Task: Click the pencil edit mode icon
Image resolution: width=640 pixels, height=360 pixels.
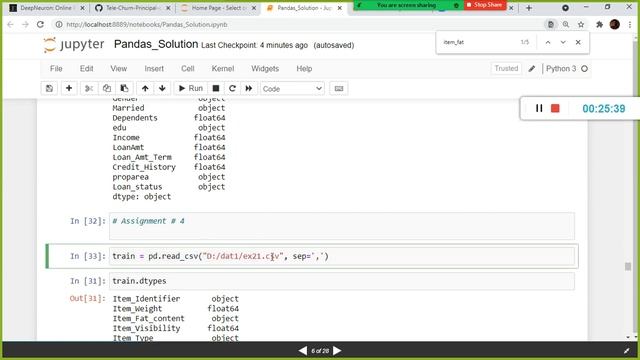Action: click(531, 69)
